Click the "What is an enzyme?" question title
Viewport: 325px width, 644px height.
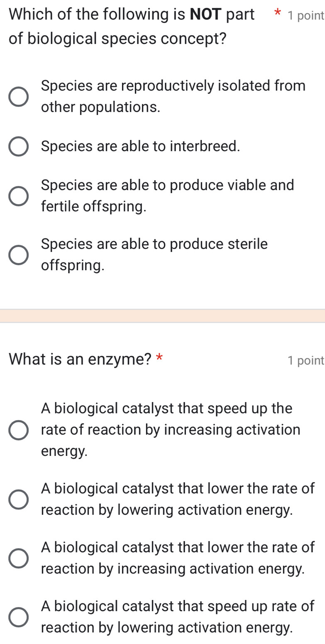pyautogui.click(x=80, y=359)
